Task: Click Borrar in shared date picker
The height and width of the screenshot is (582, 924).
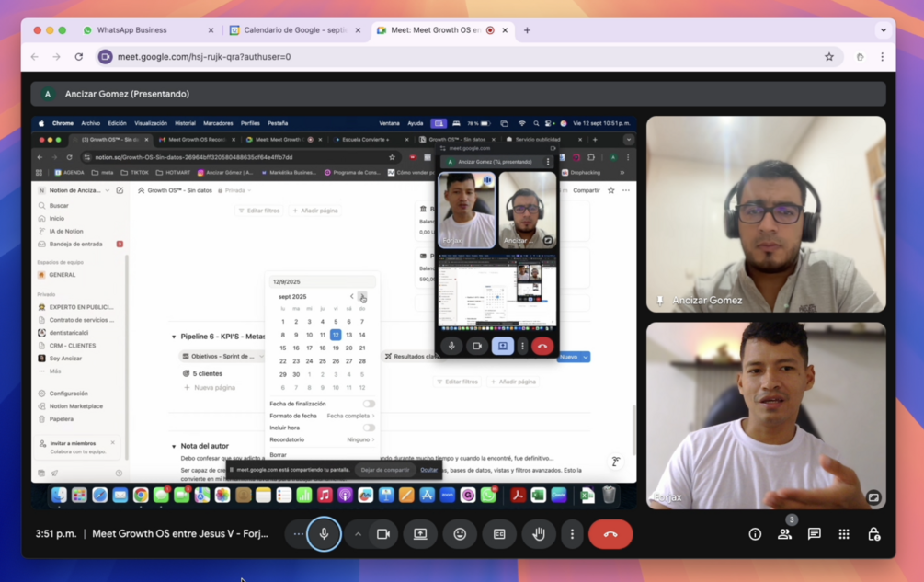Action: [279, 455]
